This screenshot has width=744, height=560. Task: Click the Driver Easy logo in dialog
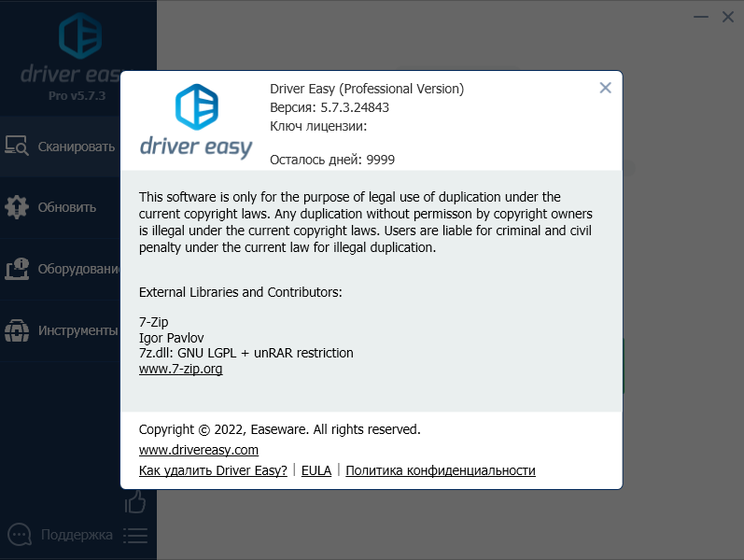pos(196,121)
